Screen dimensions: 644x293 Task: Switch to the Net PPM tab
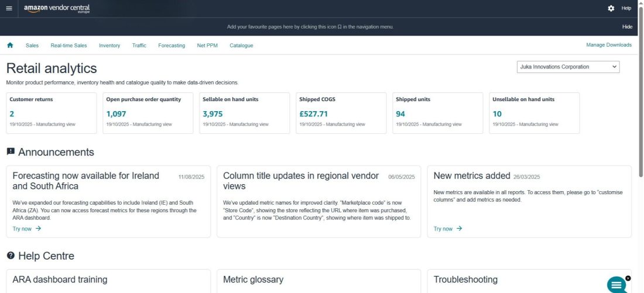click(207, 46)
